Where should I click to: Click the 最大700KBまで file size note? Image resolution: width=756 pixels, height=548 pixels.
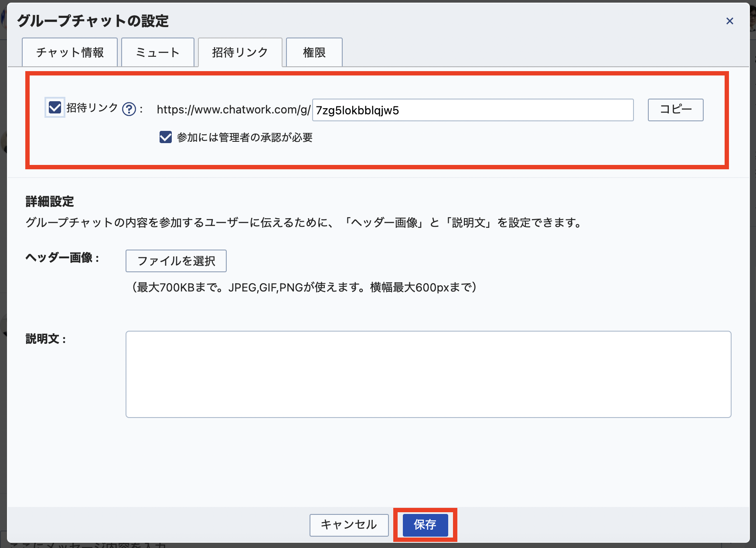point(304,287)
